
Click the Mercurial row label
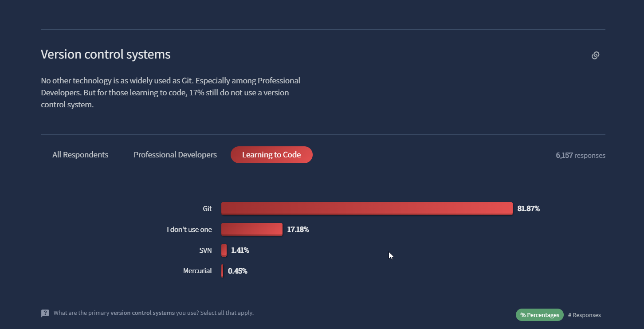click(197, 271)
